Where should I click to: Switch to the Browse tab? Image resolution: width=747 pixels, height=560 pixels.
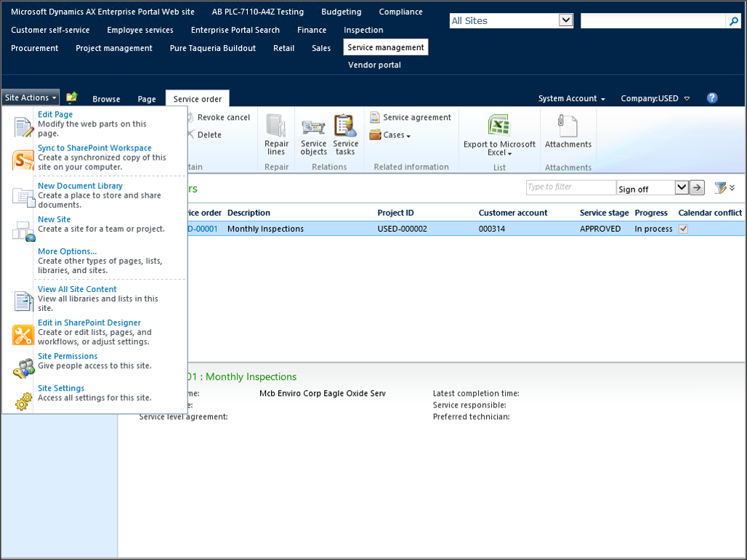(x=106, y=99)
